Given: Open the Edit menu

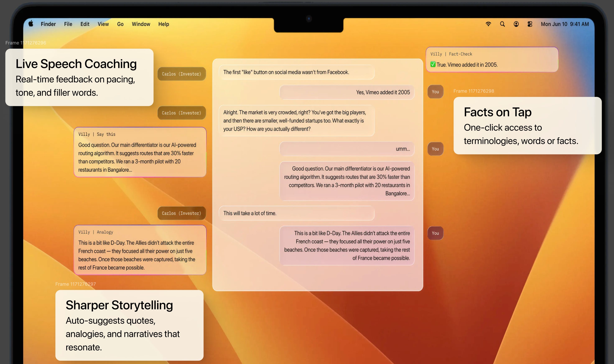Looking at the screenshot, I should 85,24.
